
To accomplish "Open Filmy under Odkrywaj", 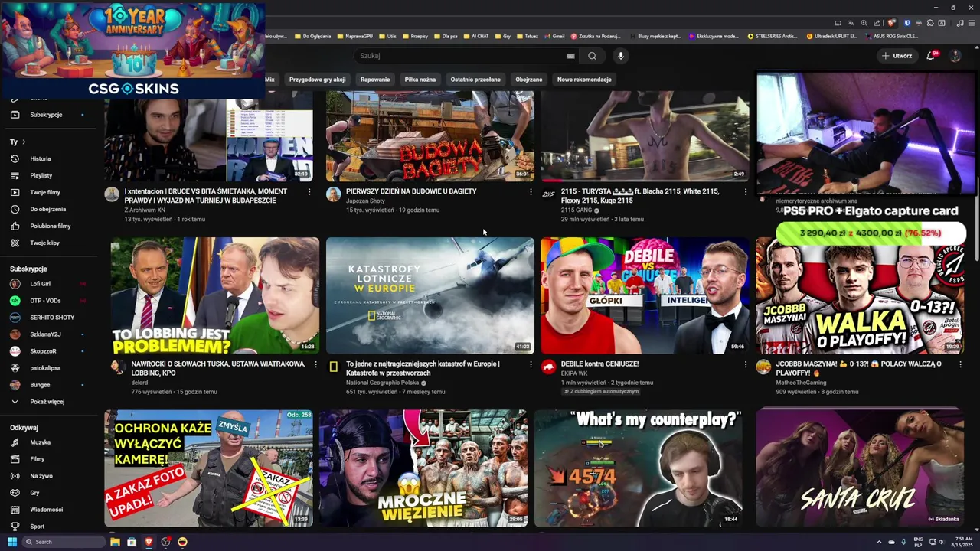I will click(x=37, y=459).
